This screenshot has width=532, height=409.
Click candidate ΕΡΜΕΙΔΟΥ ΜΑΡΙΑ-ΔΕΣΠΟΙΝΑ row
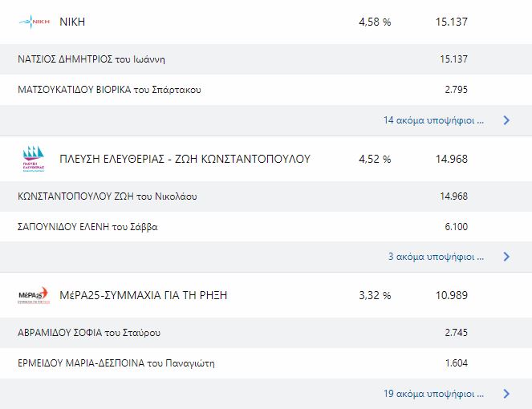(x=266, y=363)
